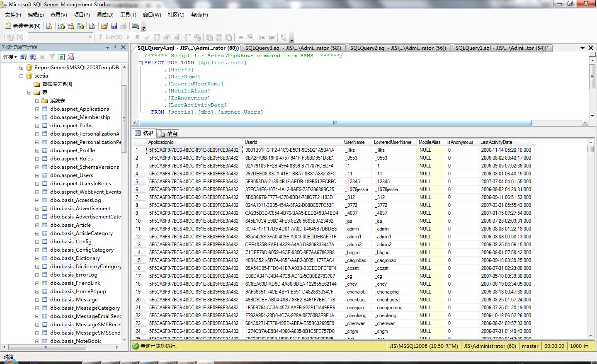Click the Stop query square icon

138,37
